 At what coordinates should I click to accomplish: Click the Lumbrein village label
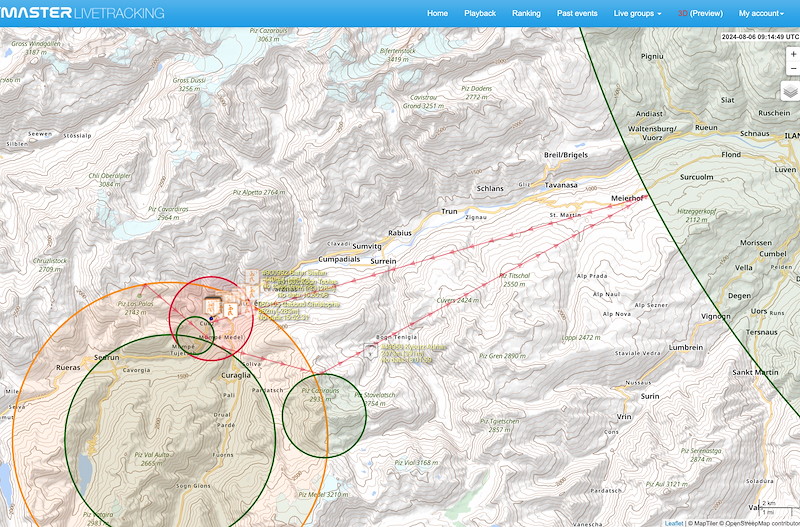(686, 347)
